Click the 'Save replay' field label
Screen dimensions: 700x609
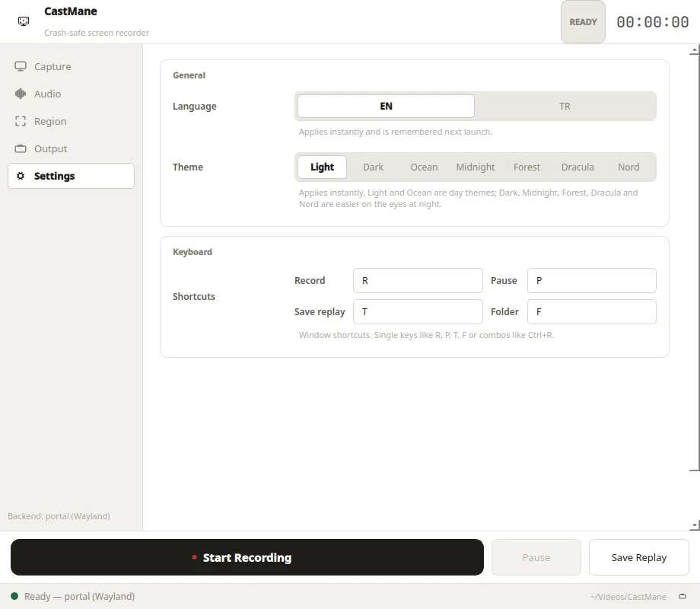pos(320,312)
